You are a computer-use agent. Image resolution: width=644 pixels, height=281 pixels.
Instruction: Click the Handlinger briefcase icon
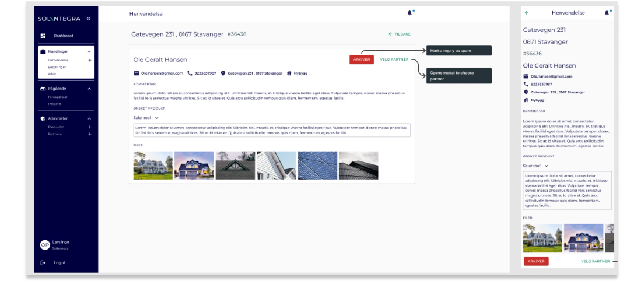click(43, 52)
